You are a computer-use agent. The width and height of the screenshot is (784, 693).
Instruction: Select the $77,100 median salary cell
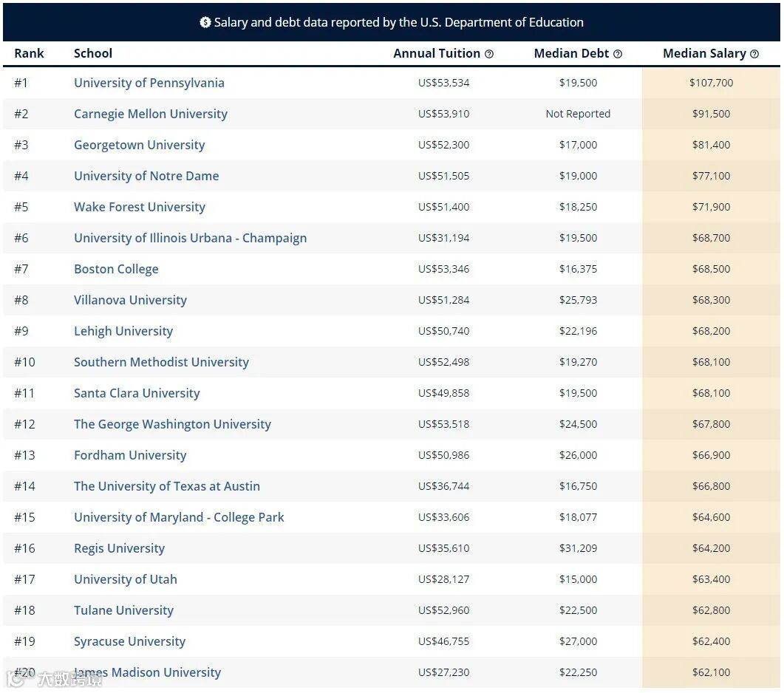pyautogui.click(x=711, y=176)
